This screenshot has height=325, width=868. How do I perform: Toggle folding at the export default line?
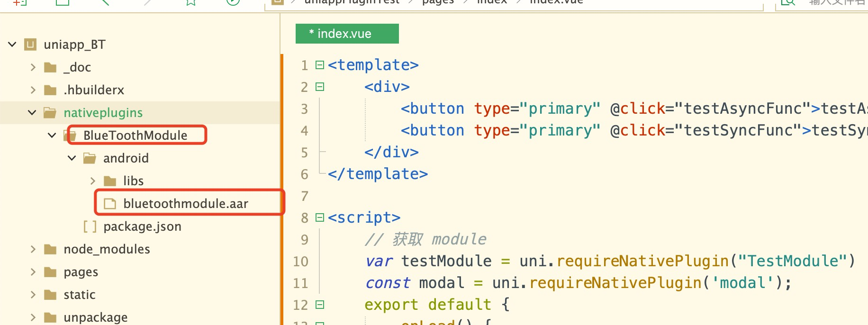point(320,305)
